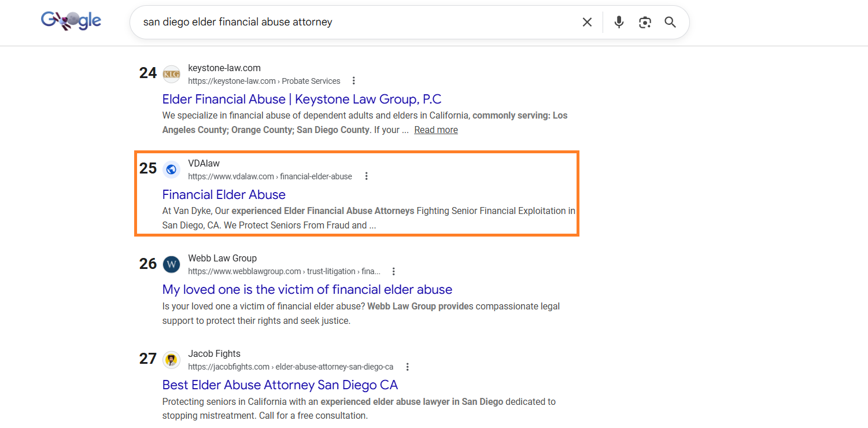Clear the search query text
This screenshot has height=428, width=868.
point(587,22)
